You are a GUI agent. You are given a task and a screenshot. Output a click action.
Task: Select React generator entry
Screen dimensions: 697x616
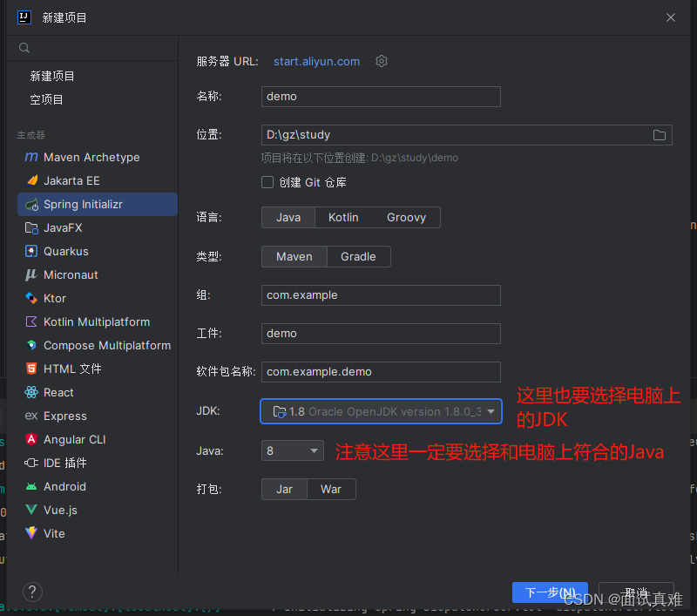click(x=98, y=392)
